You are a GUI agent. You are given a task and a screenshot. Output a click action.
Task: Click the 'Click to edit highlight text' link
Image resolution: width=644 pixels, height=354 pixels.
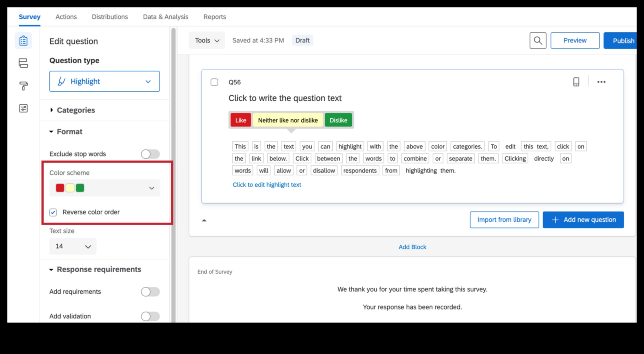tap(266, 185)
